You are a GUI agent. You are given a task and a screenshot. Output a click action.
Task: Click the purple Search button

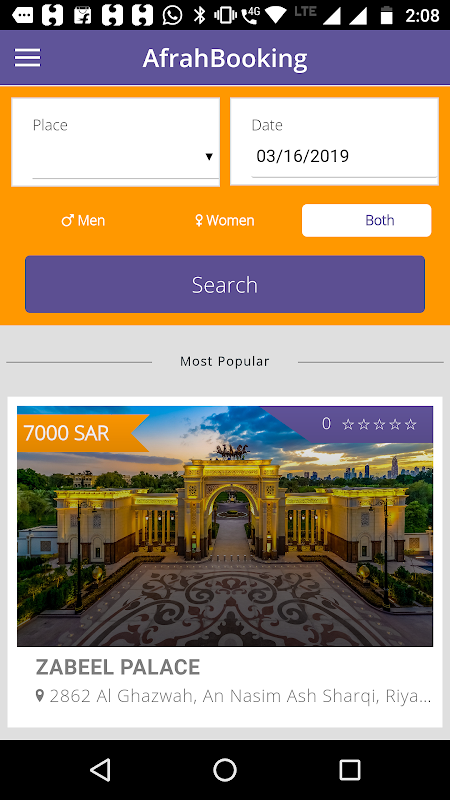click(225, 284)
